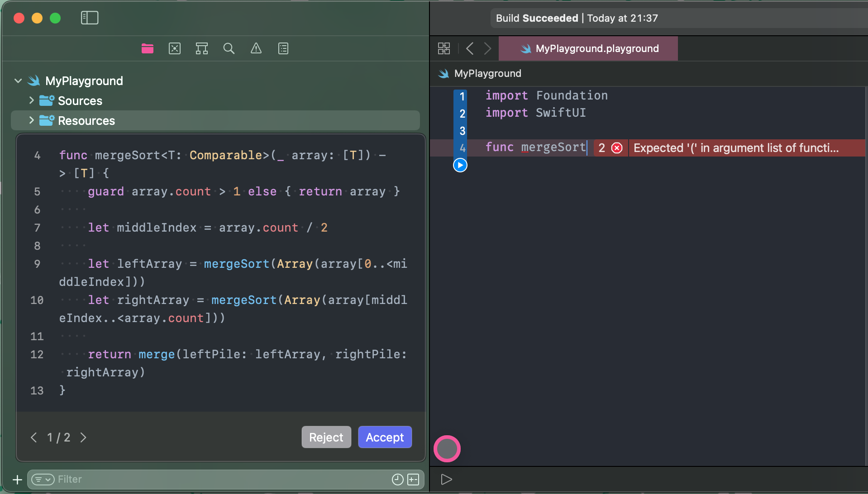Open the Find navigator magnifier
The image size is (868, 494).
[229, 48]
